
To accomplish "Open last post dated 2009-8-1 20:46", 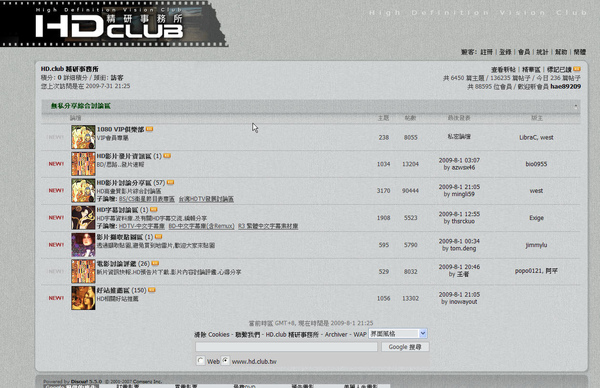I will pyautogui.click(x=459, y=267).
